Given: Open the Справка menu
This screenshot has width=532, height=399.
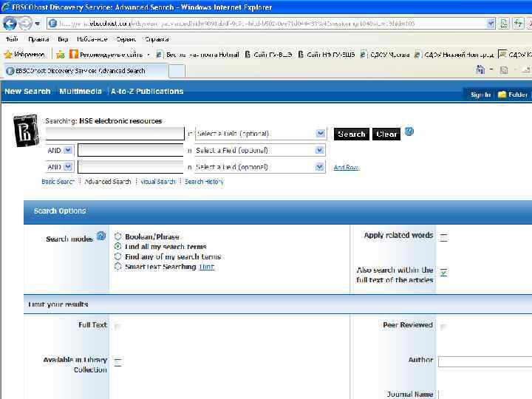Looking at the screenshot, I should coord(157,39).
